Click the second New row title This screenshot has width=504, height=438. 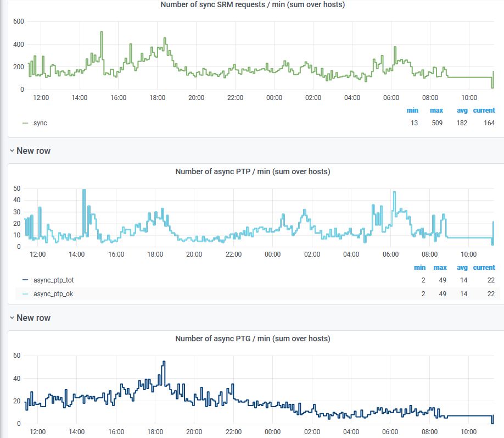pos(33,318)
